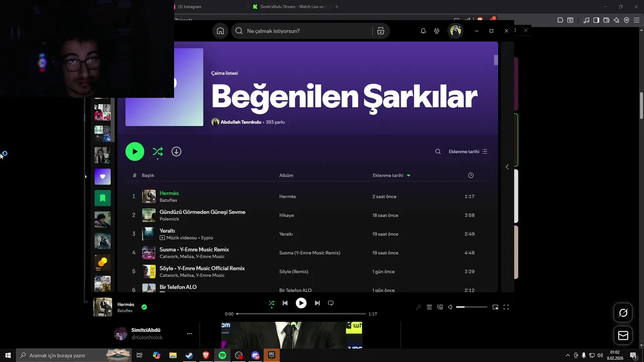Open SimitciAbdü three dots menu

189,333
